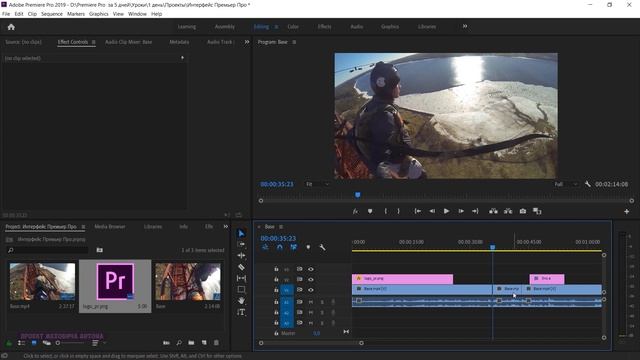640x360 pixels.
Task: Switch to the Color workspace
Action: click(x=293, y=27)
